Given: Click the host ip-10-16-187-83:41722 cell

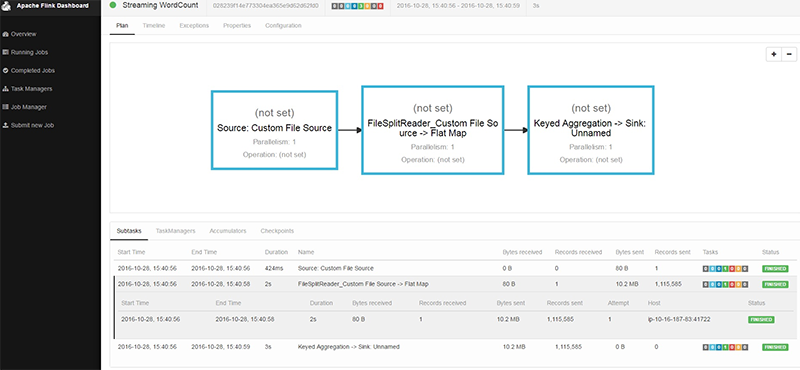Looking at the screenshot, I should coord(679,319).
